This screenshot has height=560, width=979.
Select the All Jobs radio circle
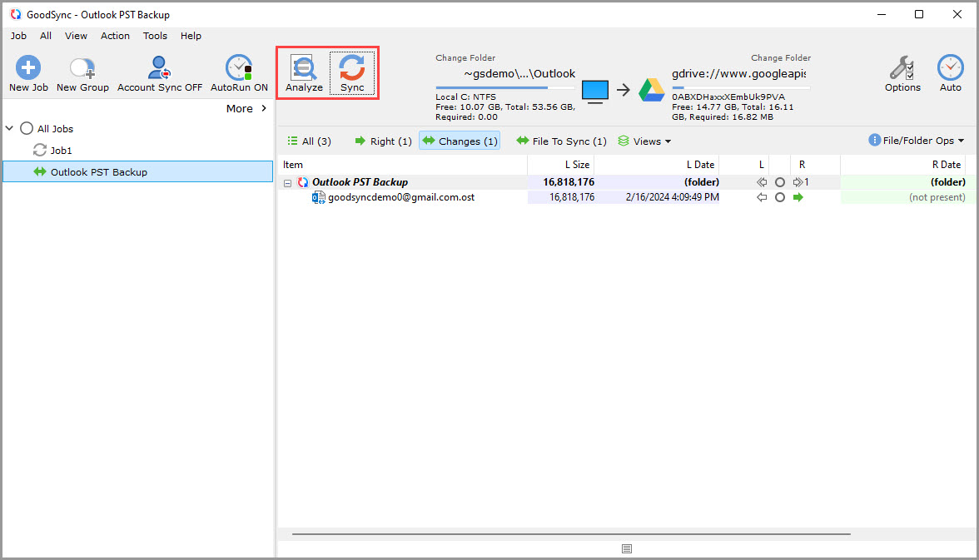pyautogui.click(x=27, y=129)
